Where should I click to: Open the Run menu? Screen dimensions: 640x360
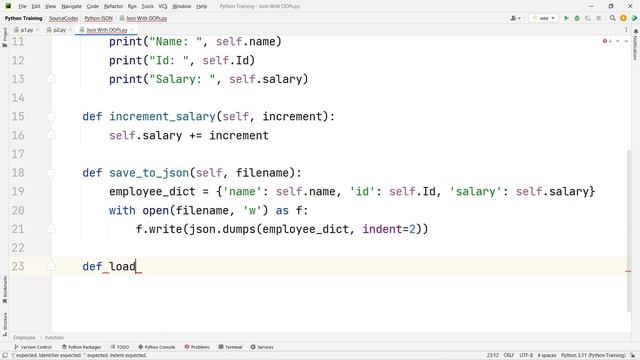[x=132, y=7]
